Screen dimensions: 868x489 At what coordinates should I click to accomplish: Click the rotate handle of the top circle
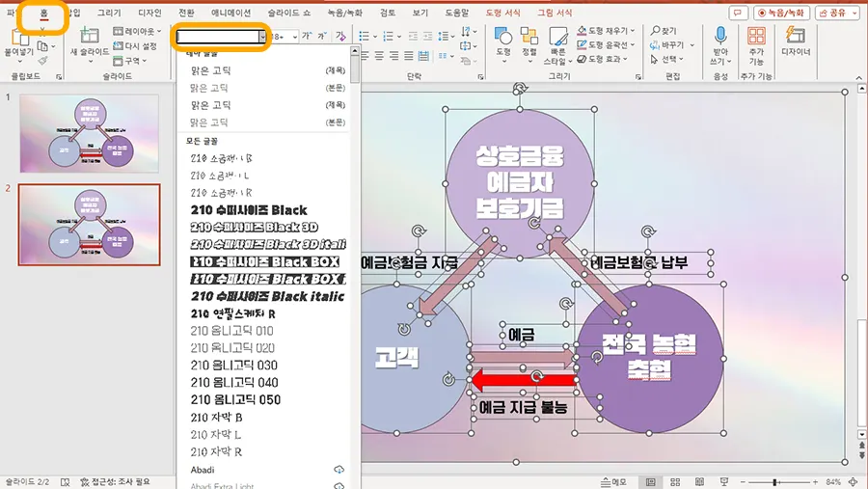click(520, 88)
